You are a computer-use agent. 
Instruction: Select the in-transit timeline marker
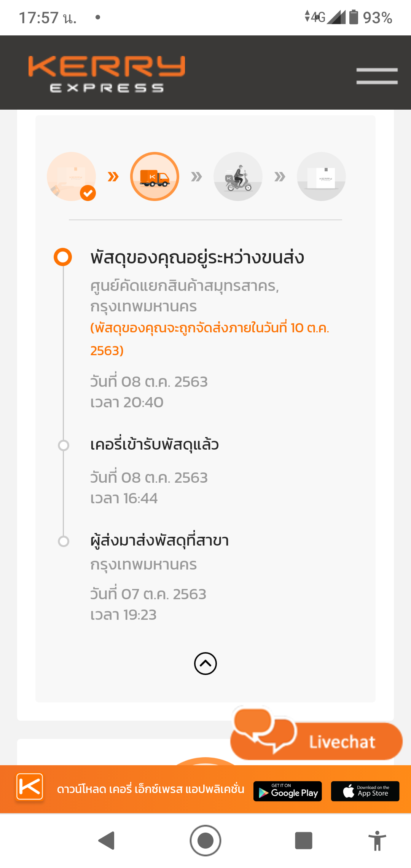(x=63, y=257)
